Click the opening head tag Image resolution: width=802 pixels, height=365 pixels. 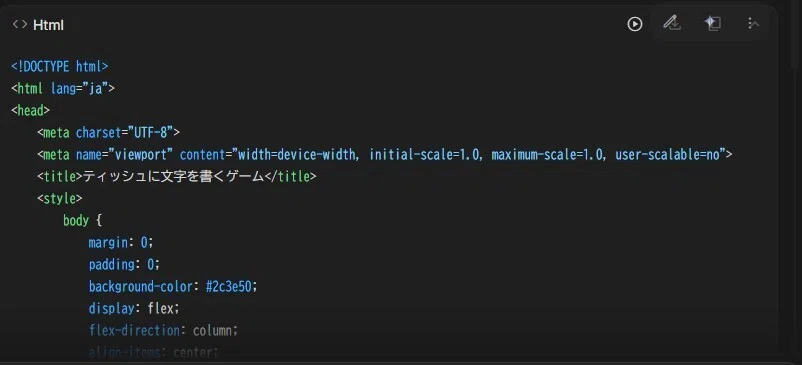click(x=31, y=110)
